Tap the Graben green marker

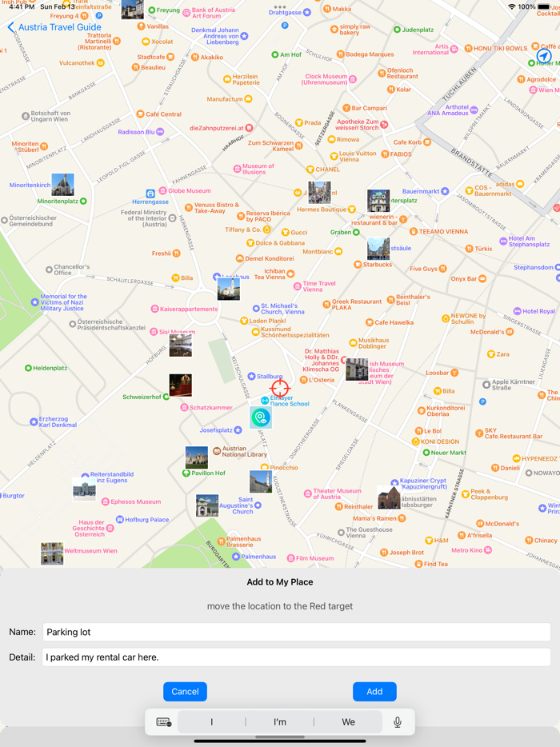356,232
